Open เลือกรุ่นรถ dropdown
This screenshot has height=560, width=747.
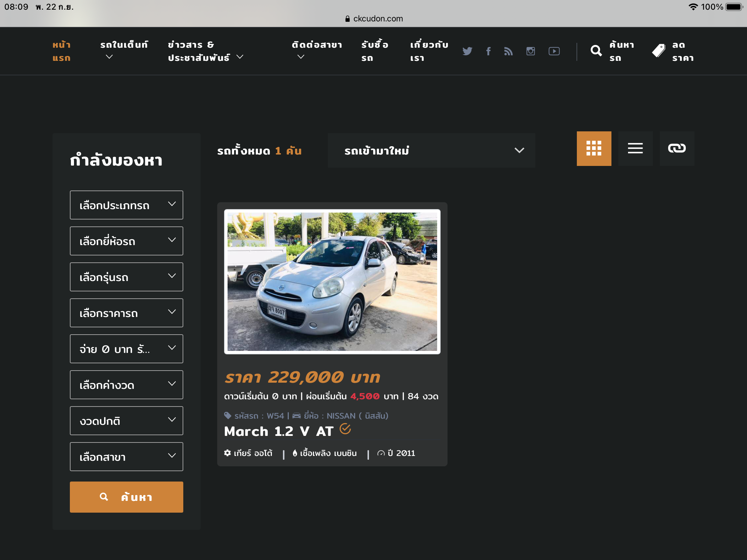127,277
